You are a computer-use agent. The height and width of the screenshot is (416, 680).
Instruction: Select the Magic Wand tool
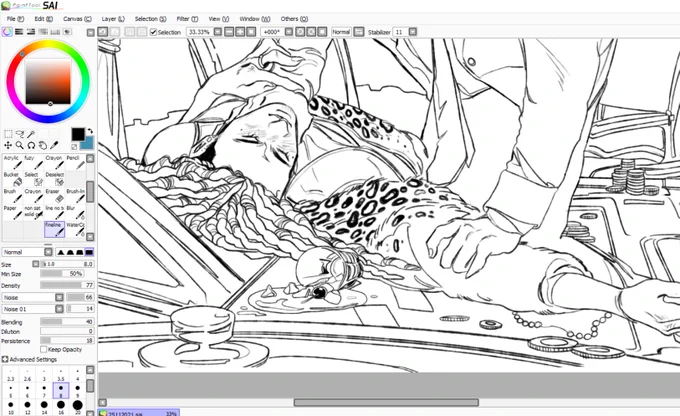(31, 134)
